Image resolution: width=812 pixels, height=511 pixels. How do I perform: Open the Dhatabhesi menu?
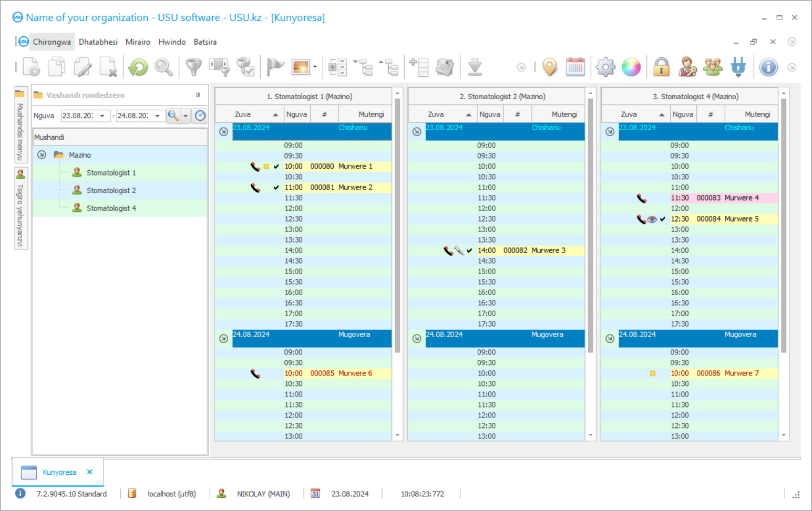98,41
